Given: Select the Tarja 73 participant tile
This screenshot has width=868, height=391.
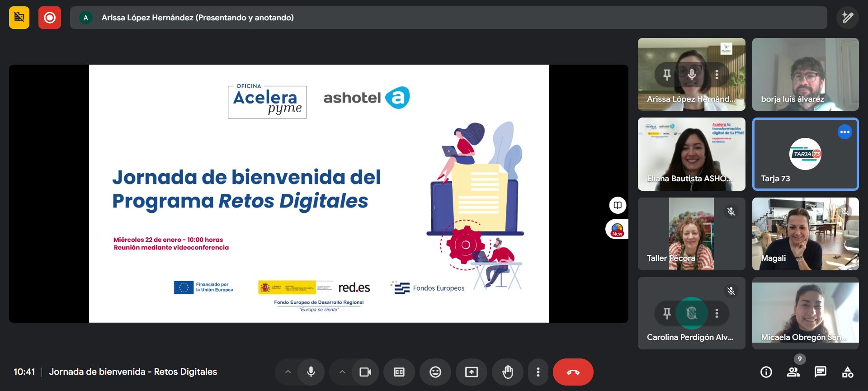Looking at the screenshot, I should point(806,154).
